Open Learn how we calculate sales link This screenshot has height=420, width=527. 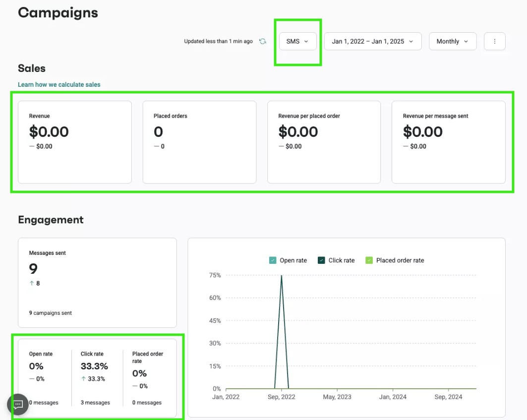59,84
